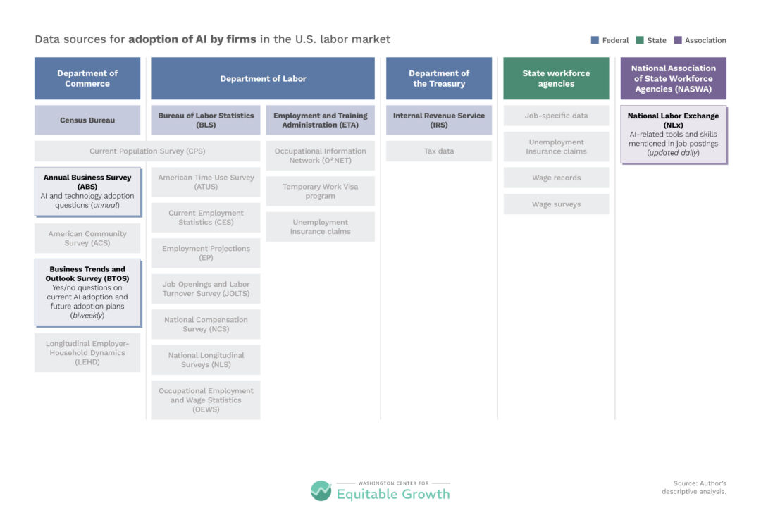
Task: Click the Temporary Work Visa program box
Action: [321, 191]
